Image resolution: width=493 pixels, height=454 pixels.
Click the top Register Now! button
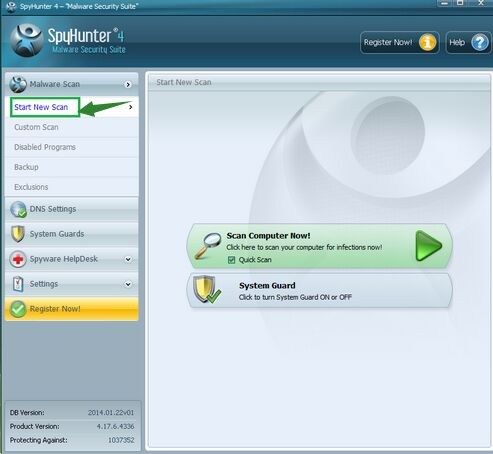(x=400, y=42)
